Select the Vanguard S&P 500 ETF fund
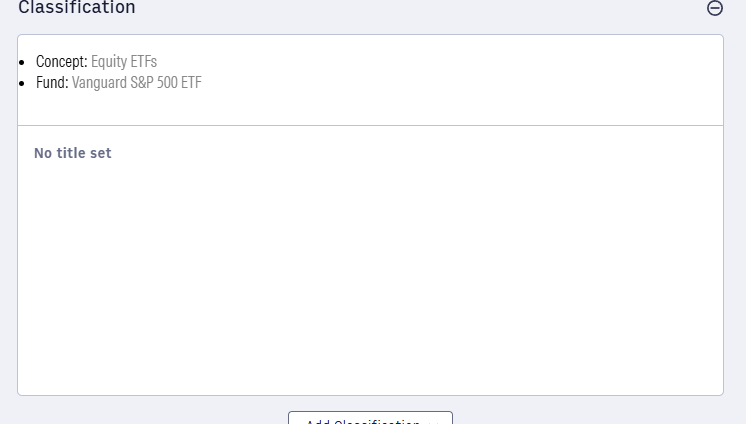The width and height of the screenshot is (746, 424). (136, 82)
